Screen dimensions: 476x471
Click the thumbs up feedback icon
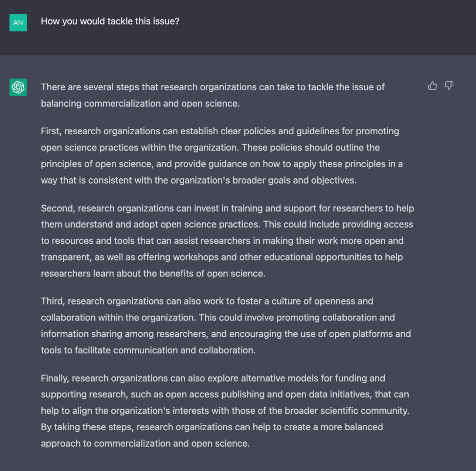[432, 86]
